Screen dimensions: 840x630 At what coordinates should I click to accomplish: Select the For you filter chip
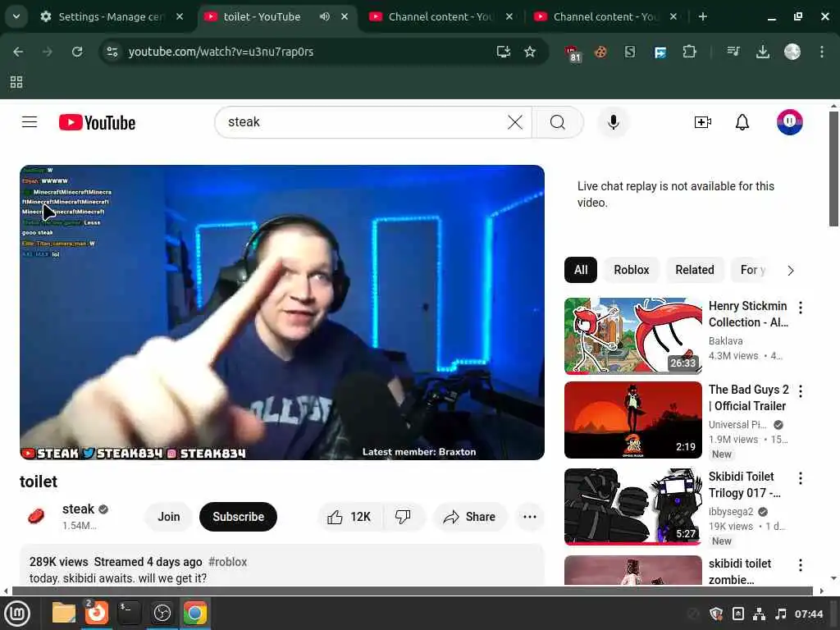click(753, 270)
